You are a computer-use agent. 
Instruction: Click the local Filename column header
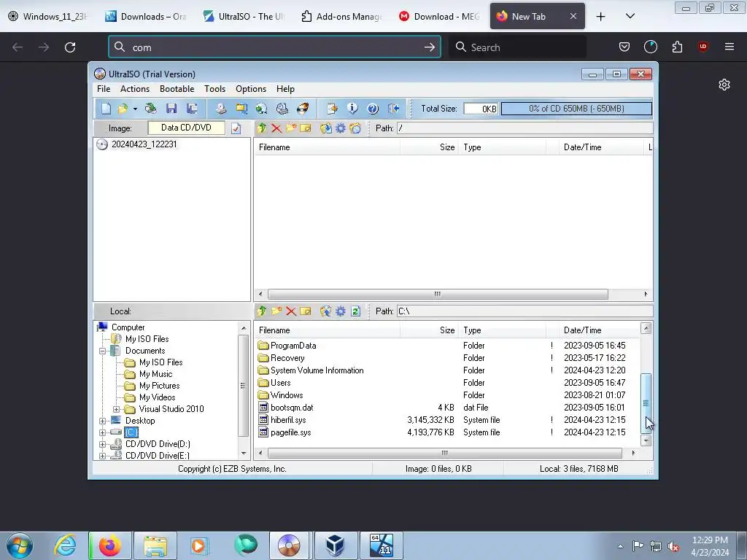click(x=327, y=330)
